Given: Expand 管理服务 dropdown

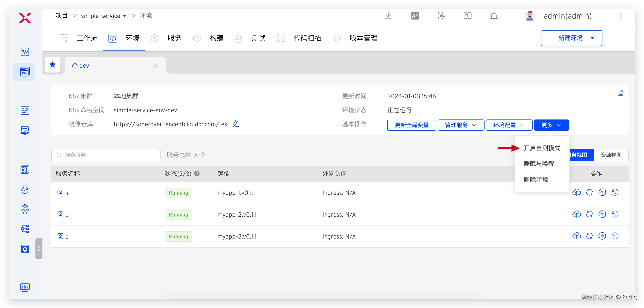Looking at the screenshot, I should tap(461, 125).
